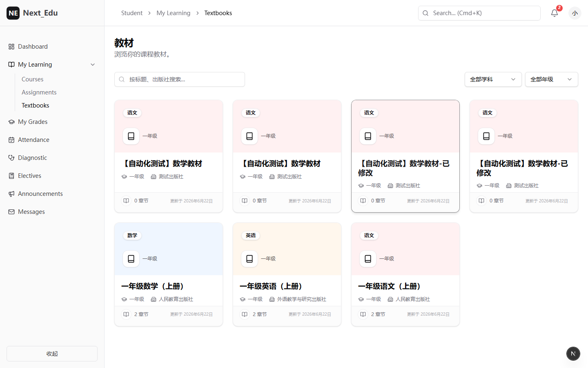Click the magnifier icon in the top search bar

click(x=425, y=13)
